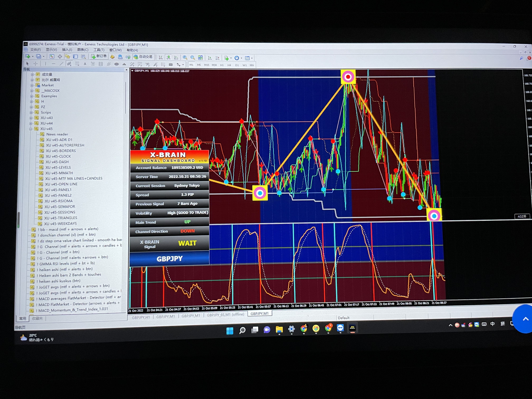Toggle the AutoTrading (自动交易) button
The image size is (532, 399).
(143, 57)
